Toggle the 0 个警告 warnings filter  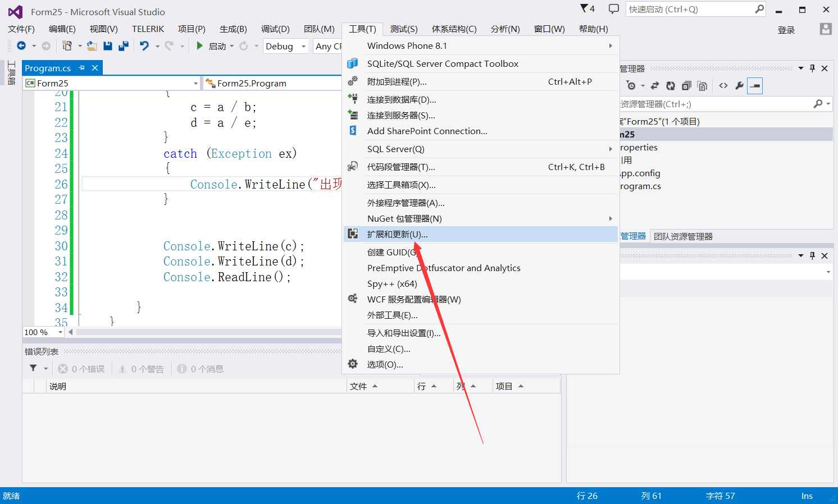pyautogui.click(x=141, y=369)
